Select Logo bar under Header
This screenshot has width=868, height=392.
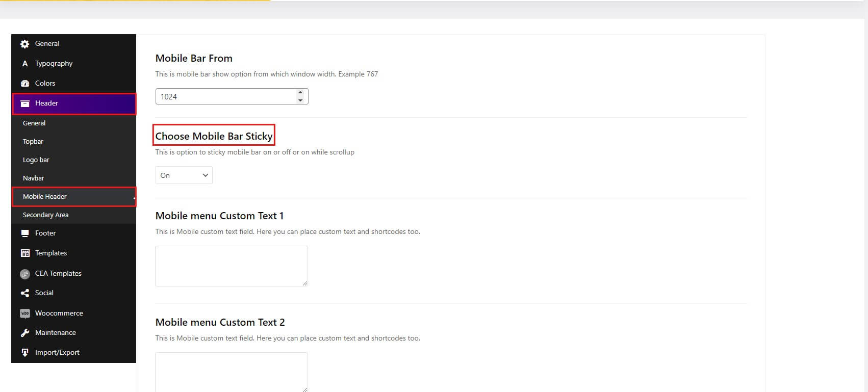pyautogui.click(x=36, y=160)
